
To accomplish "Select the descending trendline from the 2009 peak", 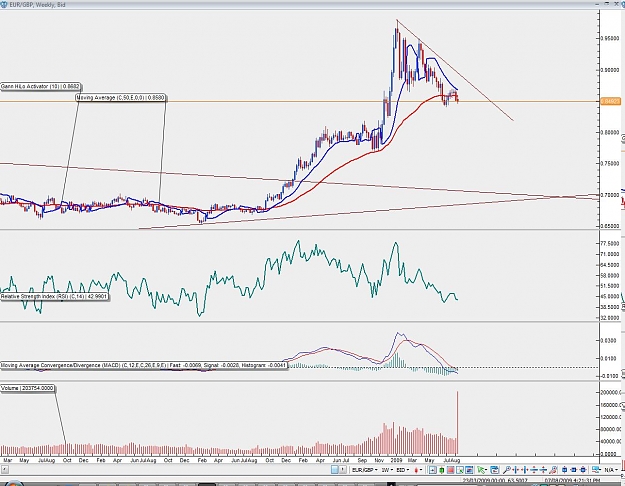I will coord(455,70).
